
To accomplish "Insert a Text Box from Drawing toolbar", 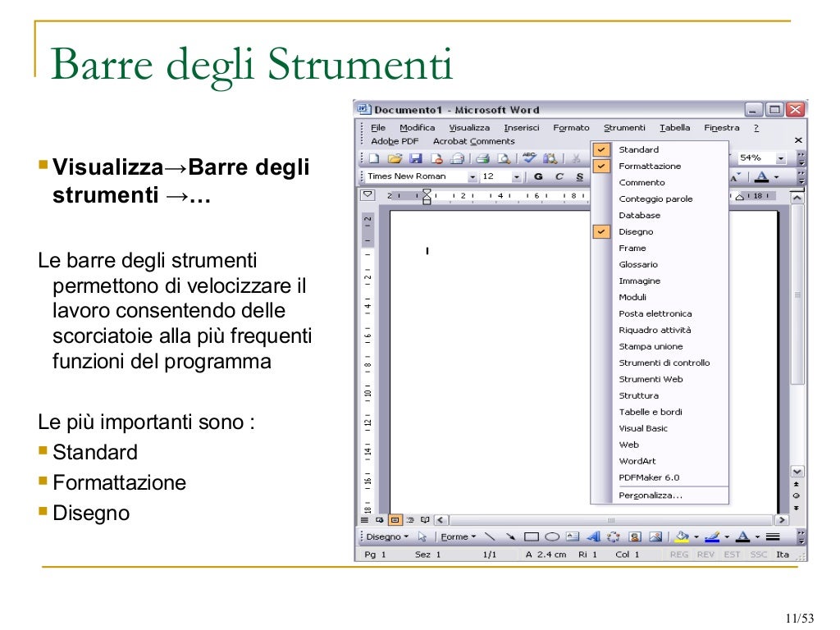I will pos(573,536).
